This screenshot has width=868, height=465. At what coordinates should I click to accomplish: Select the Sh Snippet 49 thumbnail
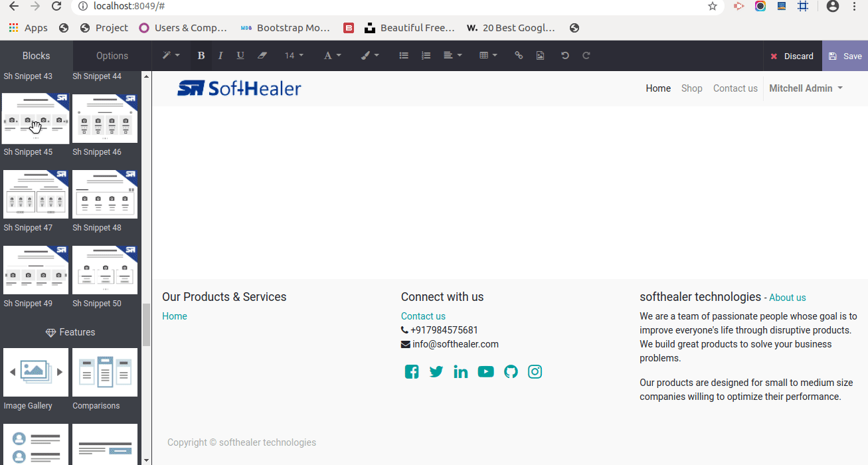36,270
